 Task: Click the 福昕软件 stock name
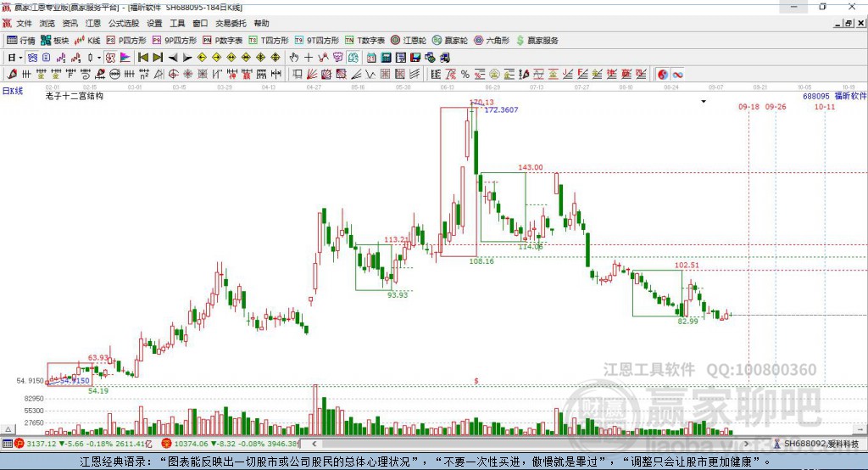pyautogui.click(x=851, y=96)
